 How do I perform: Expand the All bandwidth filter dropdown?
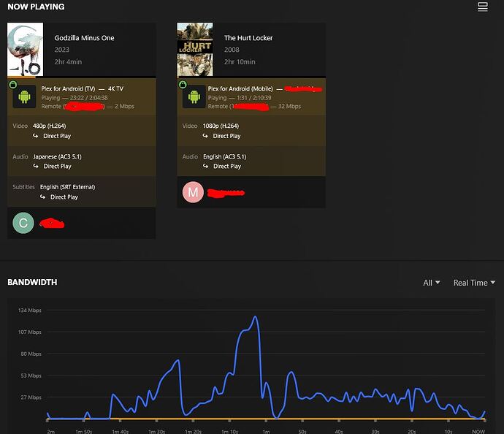click(432, 283)
